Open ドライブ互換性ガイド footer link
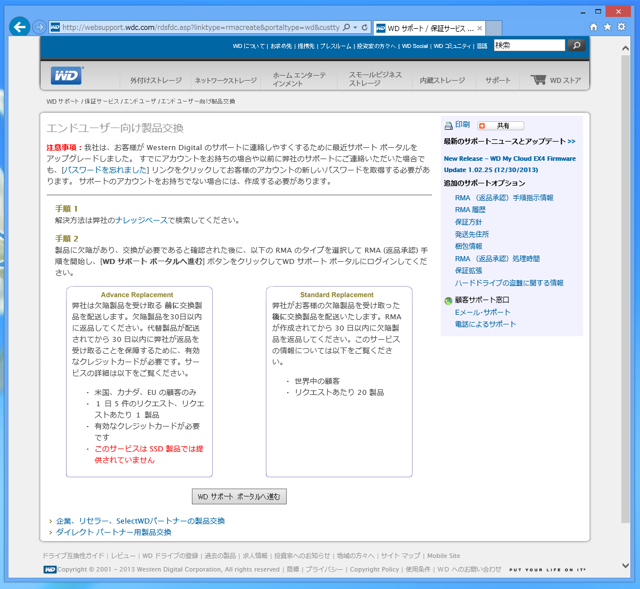 tap(73, 556)
